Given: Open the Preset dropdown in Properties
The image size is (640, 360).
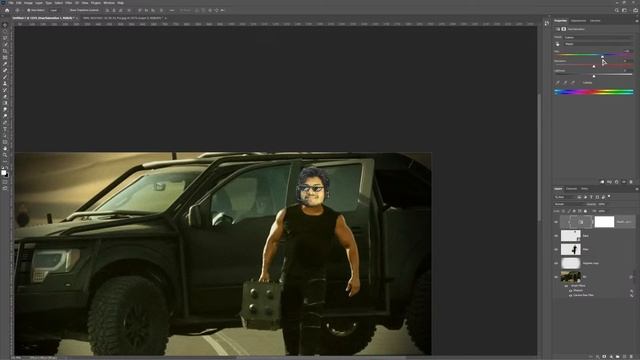Looking at the screenshot, I should pyautogui.click(x=598, y=37).
